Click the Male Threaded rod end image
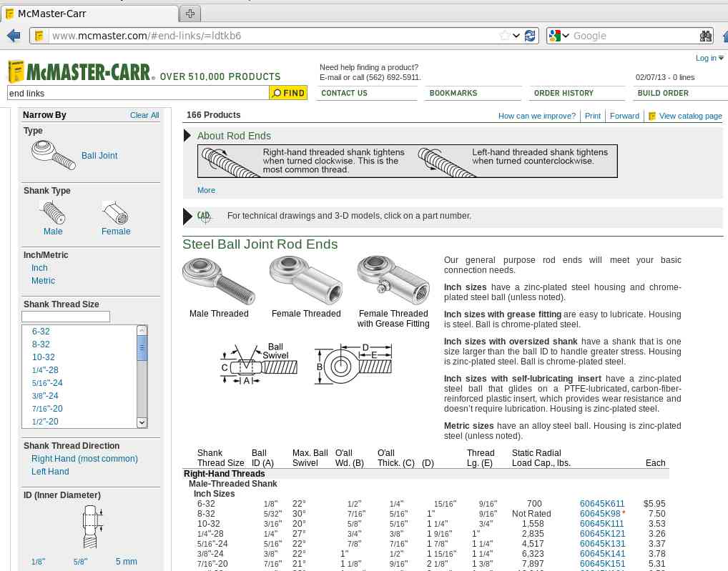 click(219, 281)
